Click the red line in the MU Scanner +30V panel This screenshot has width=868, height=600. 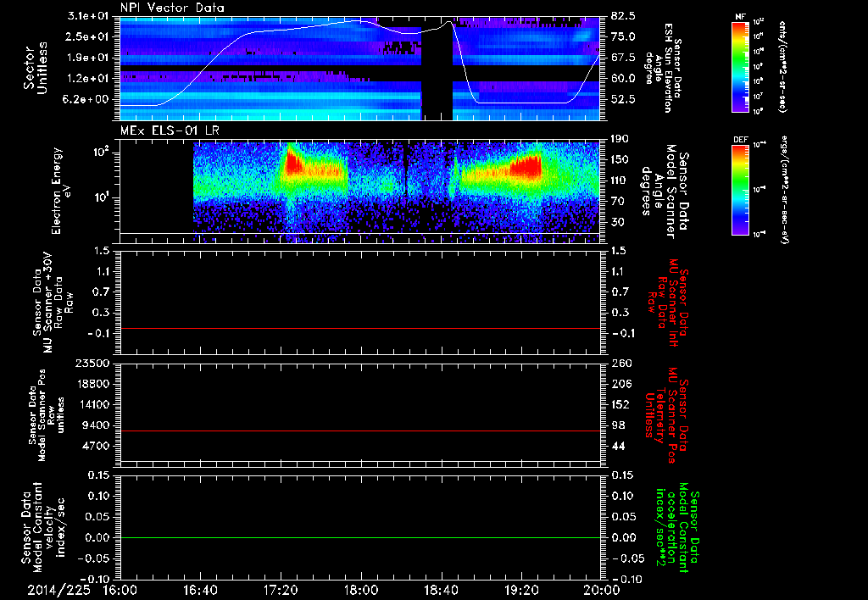[x=359, y=328]
